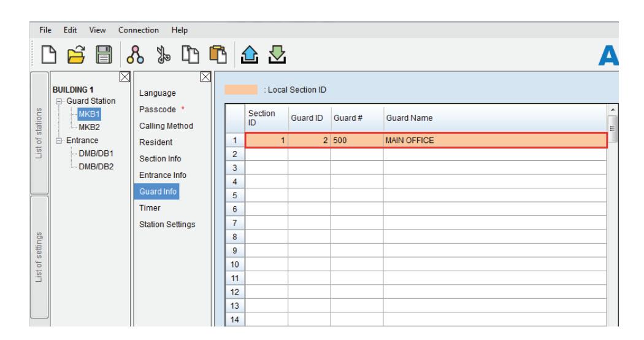Upload settings with the blue up arrow icon
Viewport: 644px width, 340px height.
(250, 54)
